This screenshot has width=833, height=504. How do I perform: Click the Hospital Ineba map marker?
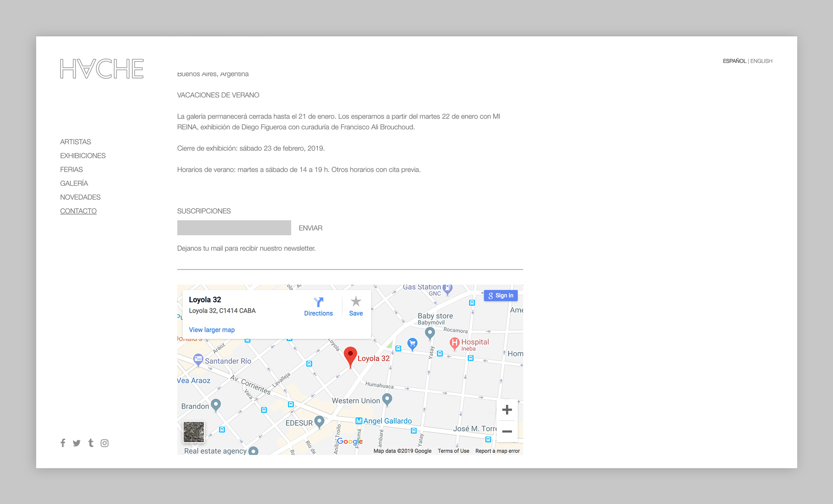[x=455, y=343]
